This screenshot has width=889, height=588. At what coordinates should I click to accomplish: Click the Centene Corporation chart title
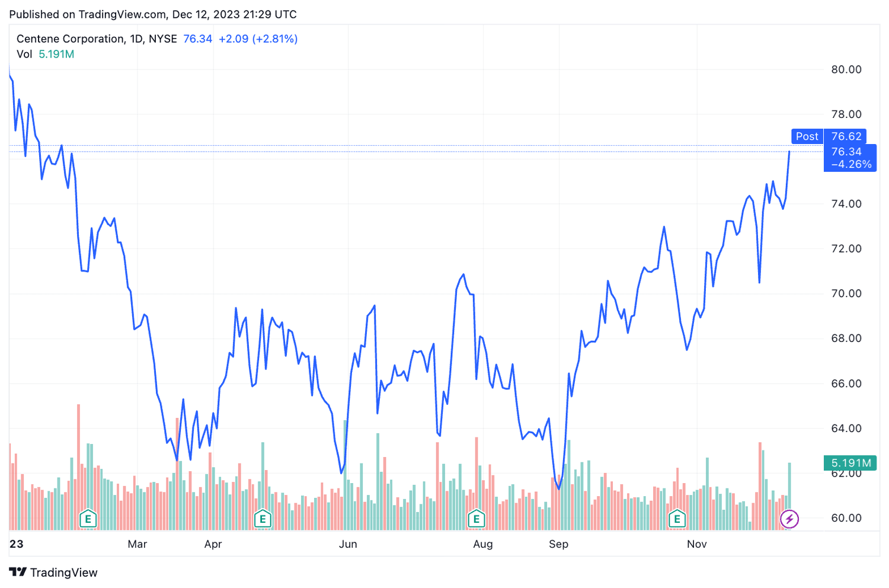(x=71, y=39)
